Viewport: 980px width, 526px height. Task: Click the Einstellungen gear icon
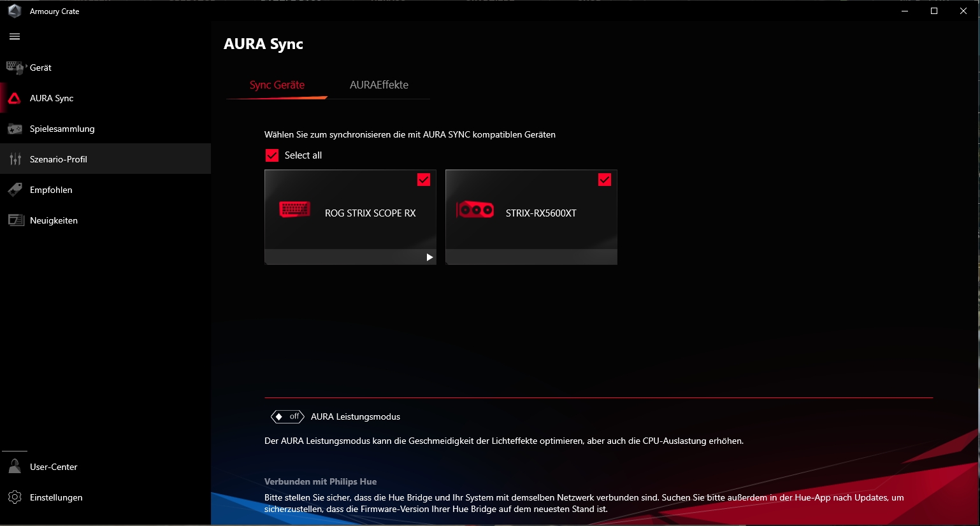pos(15,497)
